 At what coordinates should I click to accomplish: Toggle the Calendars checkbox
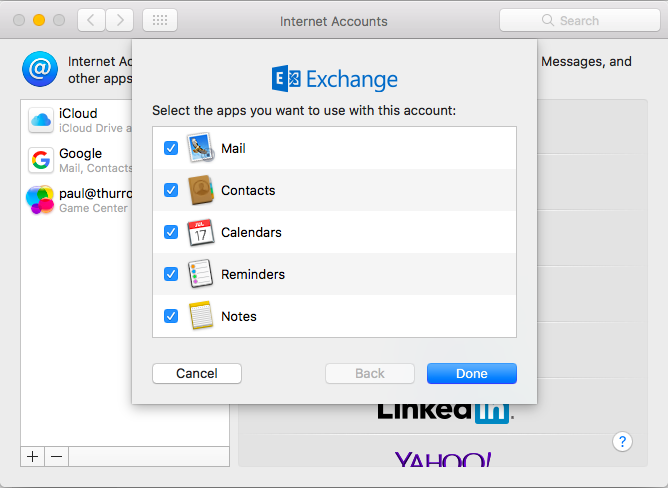pos(171,232)
